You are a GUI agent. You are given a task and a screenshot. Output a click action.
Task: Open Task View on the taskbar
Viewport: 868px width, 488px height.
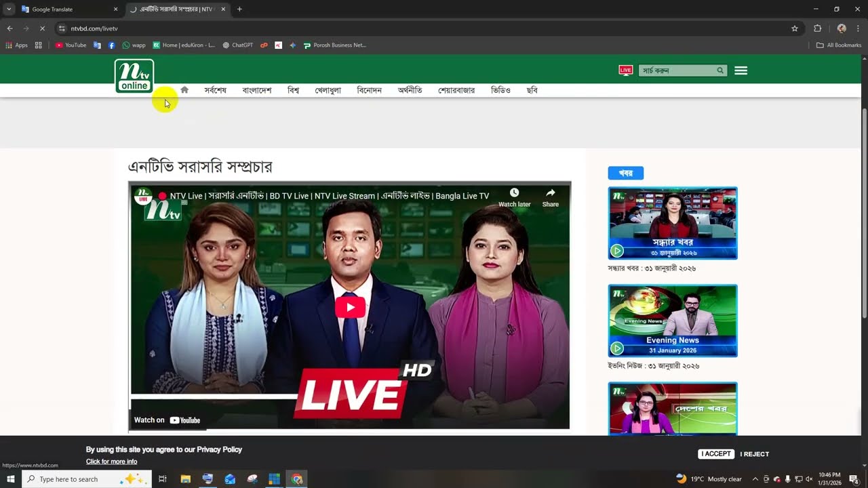coord(163,479)
